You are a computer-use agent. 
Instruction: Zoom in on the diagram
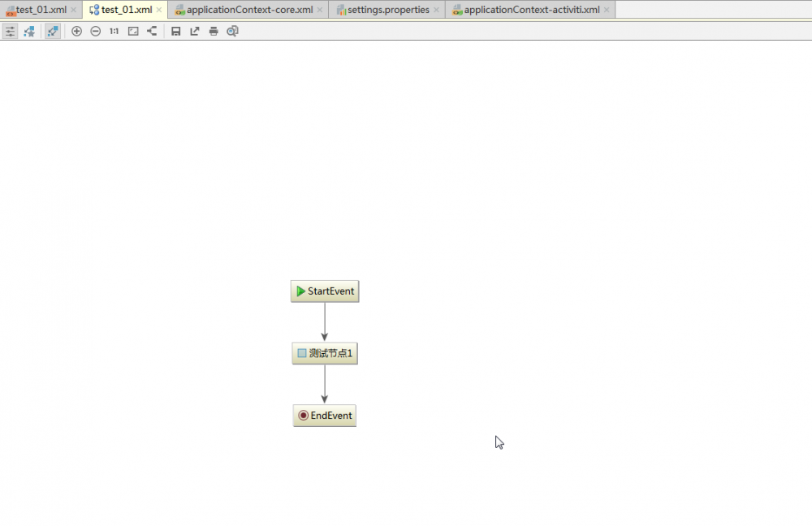76,32
